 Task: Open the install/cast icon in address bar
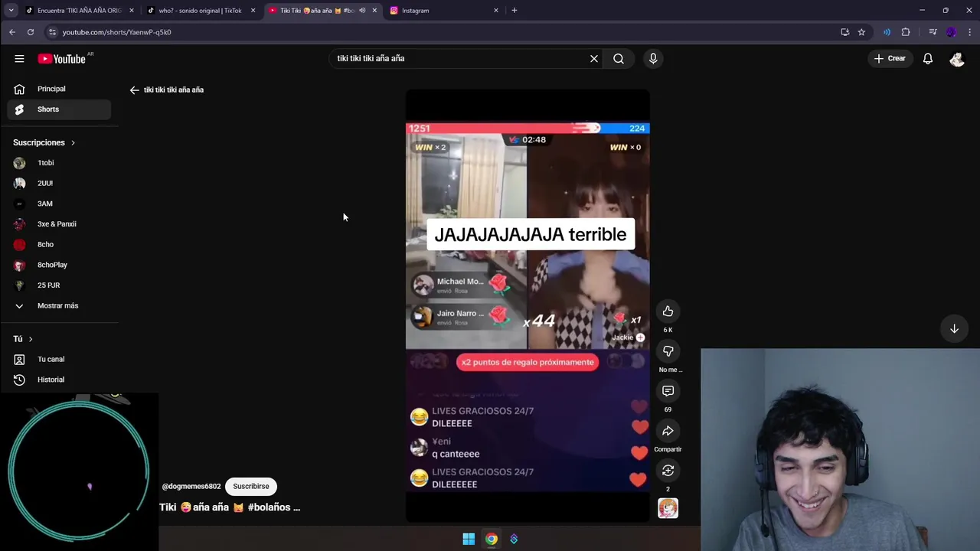(844, 32)
